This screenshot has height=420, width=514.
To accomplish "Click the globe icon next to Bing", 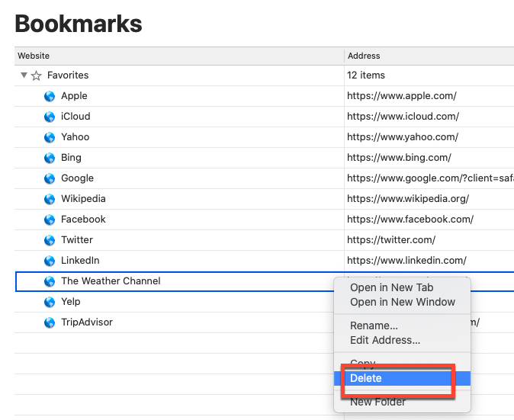I will 50,159.
